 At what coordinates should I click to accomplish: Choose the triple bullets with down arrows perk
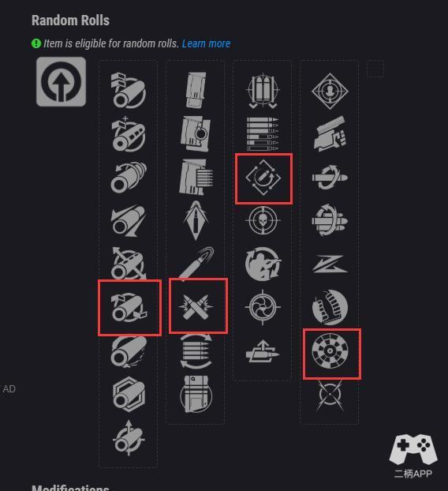pyautogui.click(x=263, y=91)
